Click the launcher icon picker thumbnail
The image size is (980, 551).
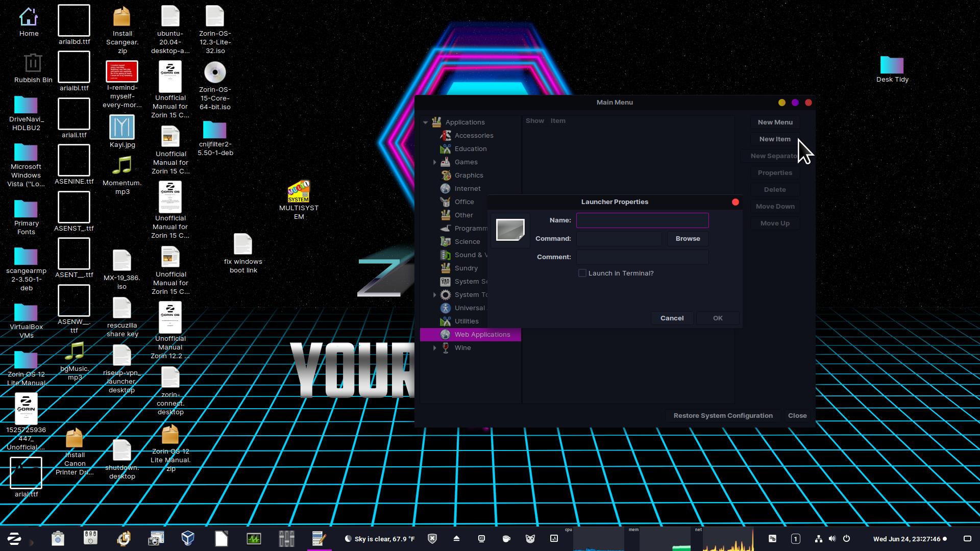(510, 230)
